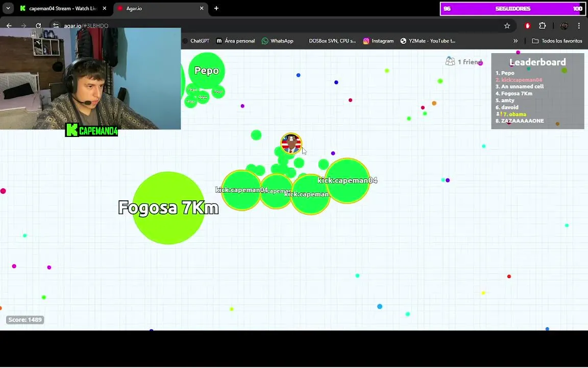Open the Chrome three-dot menu
588x368 pixels.
pos(579,26)
